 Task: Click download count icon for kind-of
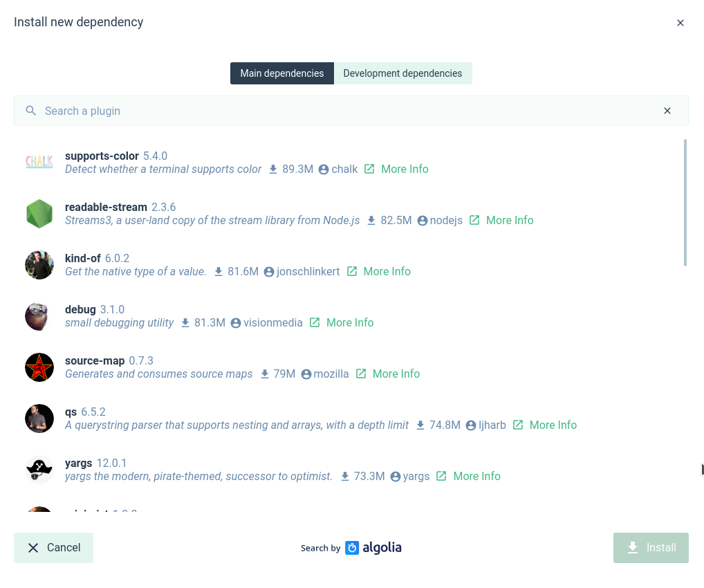point(219,272)
